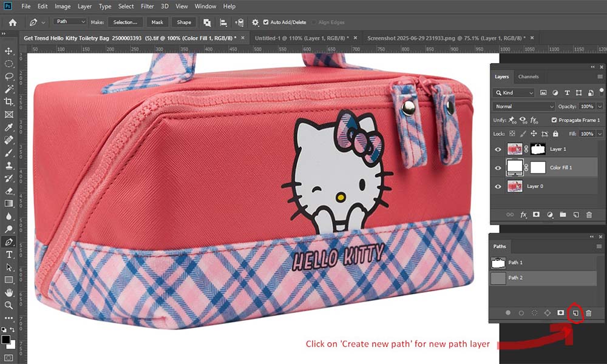Open the Normal blend mode dropdown
Screen dimensions: 607x364
point(523,106)
